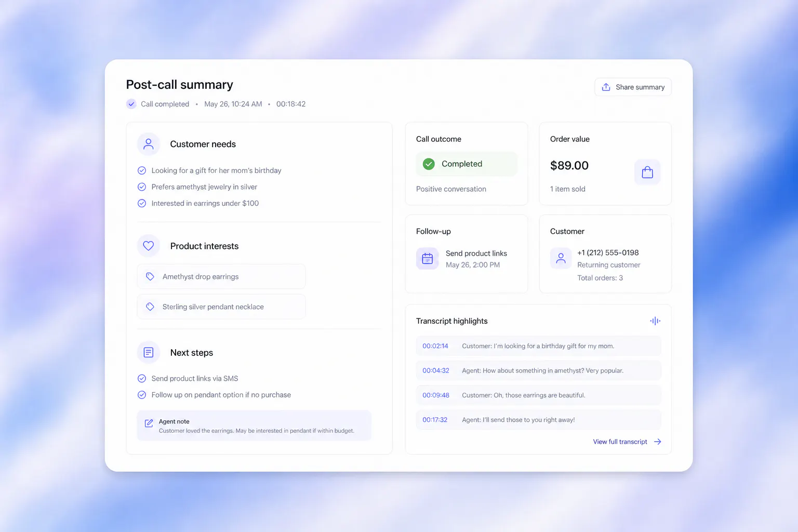Click the Send product links follow-up text
The height and width of the screenshot is (532, 798).
click(476, 254)
